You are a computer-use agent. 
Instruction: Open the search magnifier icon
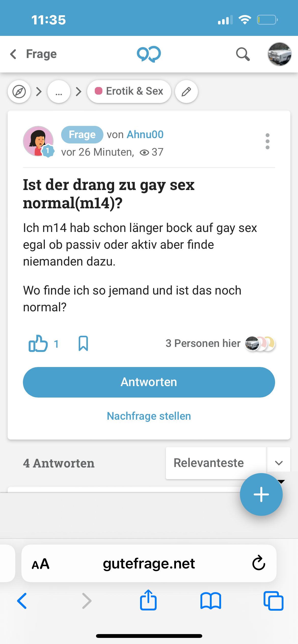pyautogui.click(x=242, y=54)
